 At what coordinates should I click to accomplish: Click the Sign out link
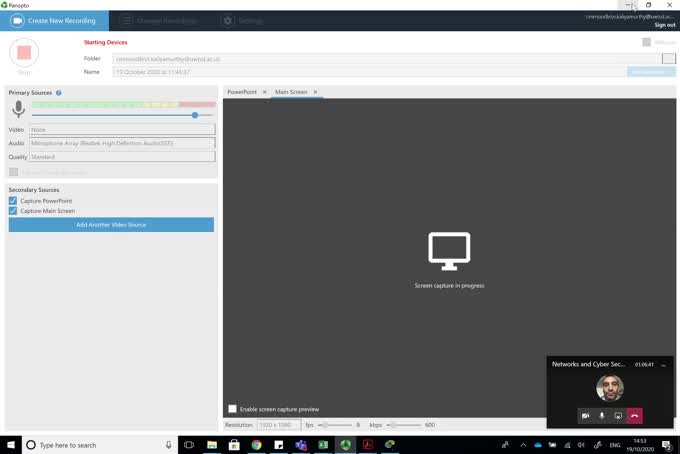point(664,25)
